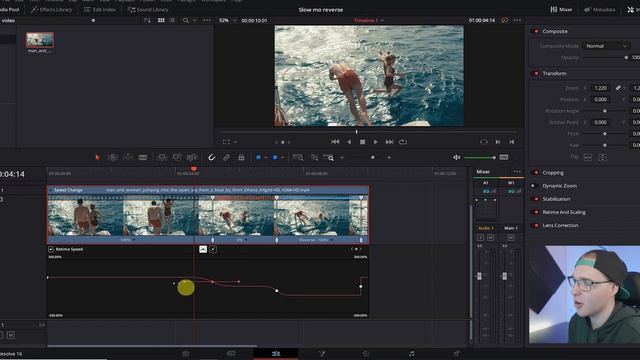Open the Edit Index panel
Screen dimensions: 640x360
point(100,9)
